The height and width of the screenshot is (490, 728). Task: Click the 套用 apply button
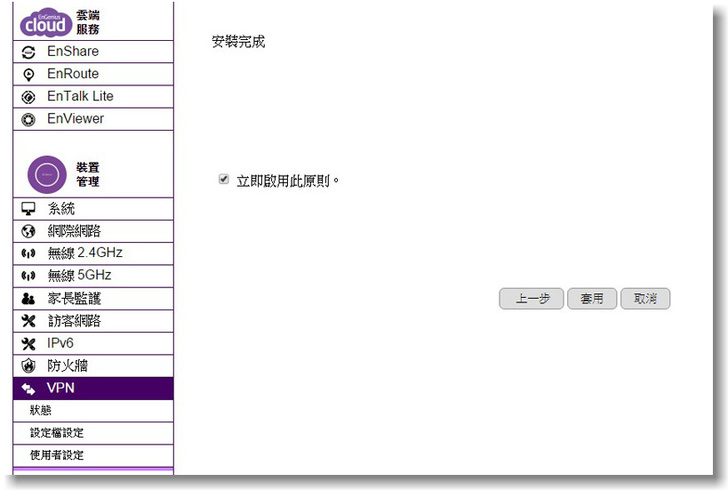click(592, 298)
